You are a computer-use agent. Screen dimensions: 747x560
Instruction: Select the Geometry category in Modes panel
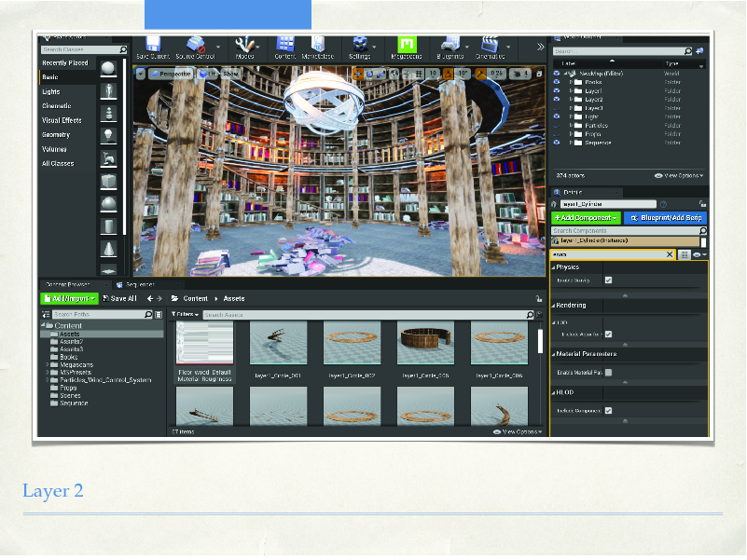pyautogui.click(x=56, y=134)
